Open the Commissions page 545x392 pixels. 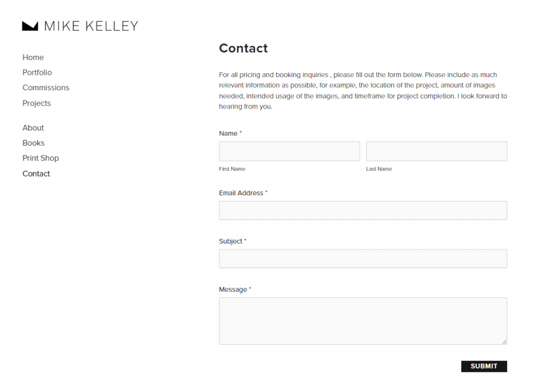(x=46, y=88)
